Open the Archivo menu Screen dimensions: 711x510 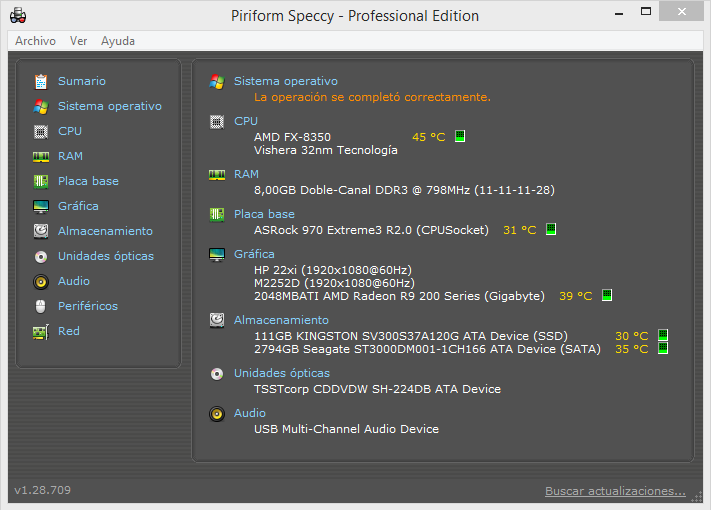tap(35, 41)
